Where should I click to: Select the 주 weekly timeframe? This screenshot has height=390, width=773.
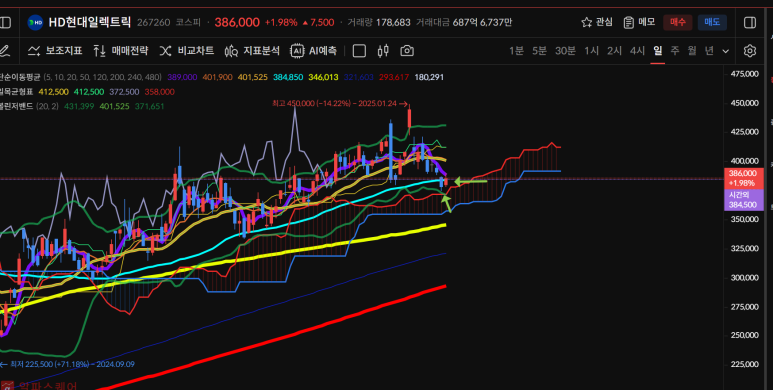click(674, 51)
